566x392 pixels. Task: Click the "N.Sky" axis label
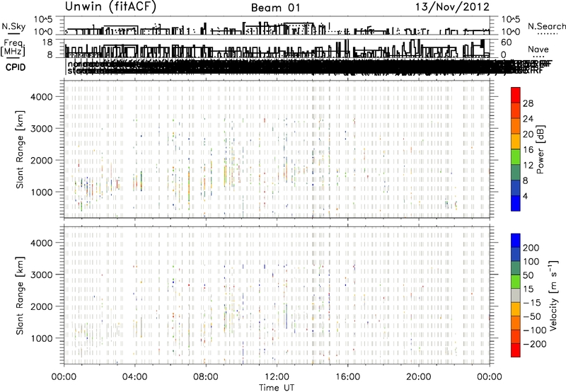(x=13, y=27)
